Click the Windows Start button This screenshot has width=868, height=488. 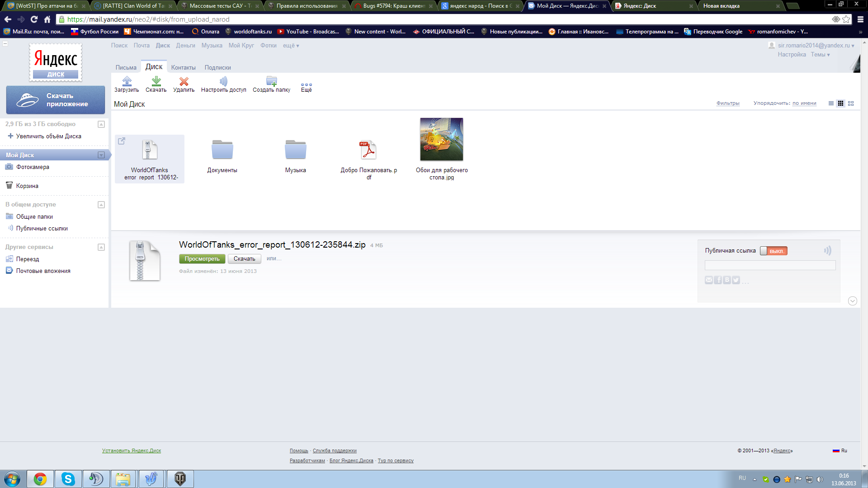click(12, 479)
